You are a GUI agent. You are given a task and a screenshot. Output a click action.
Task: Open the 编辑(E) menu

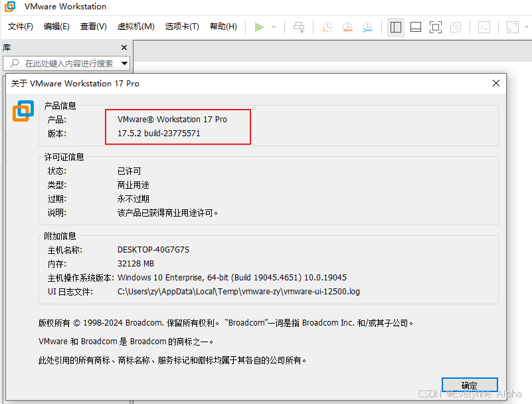click(x=56, y=27)
